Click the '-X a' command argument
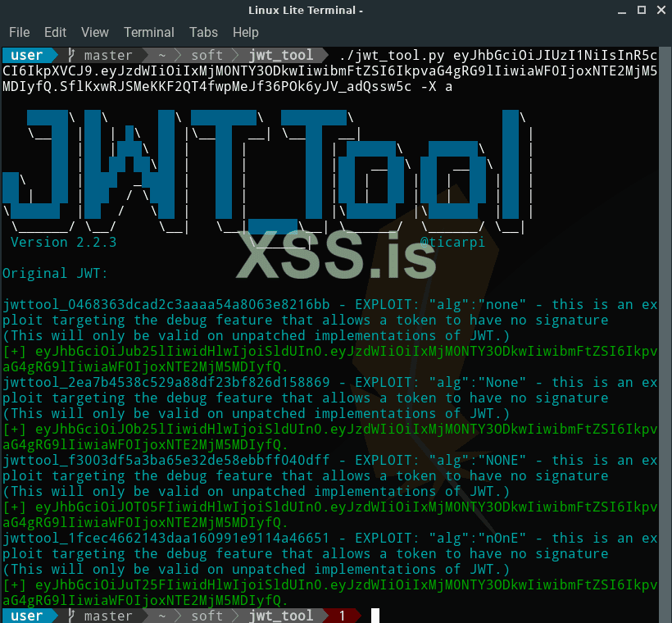This screenshot has height=623, width=672. (x=436, y=87)
